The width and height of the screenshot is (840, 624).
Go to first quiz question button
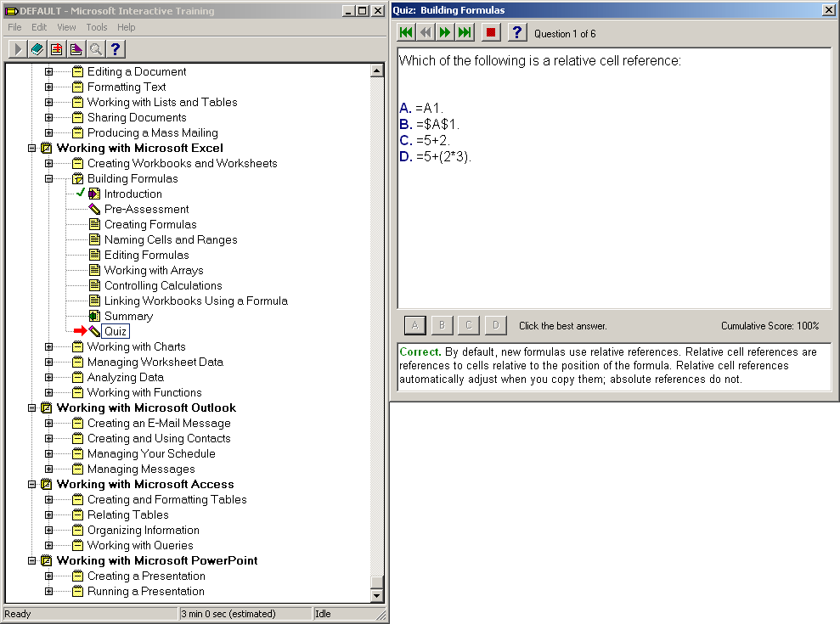click(406, 32)
